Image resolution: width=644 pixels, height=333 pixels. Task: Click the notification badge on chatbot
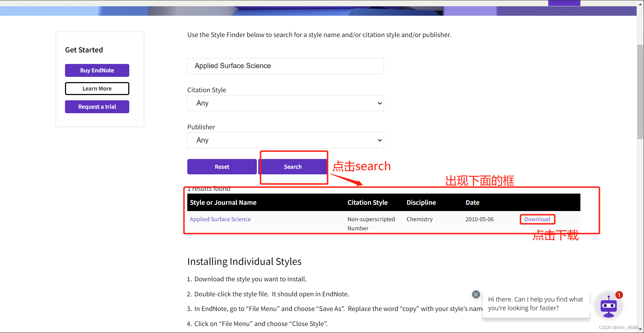(x=619, y=295)
